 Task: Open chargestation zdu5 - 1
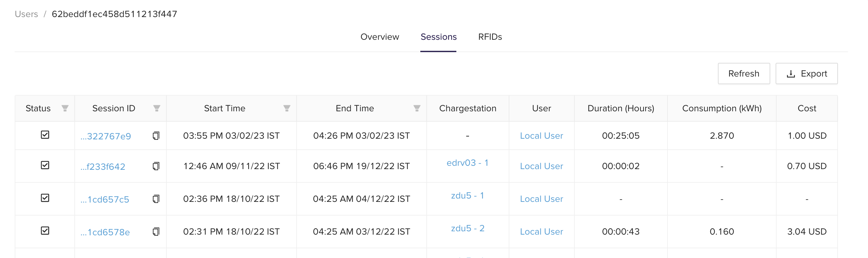(467, 196)
